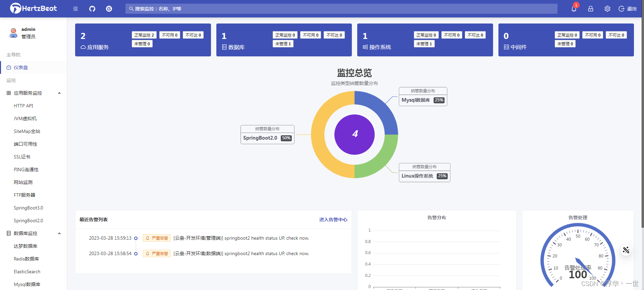
Task: Click 不可达 0 tag on 中间件 card
Action: 616,35
